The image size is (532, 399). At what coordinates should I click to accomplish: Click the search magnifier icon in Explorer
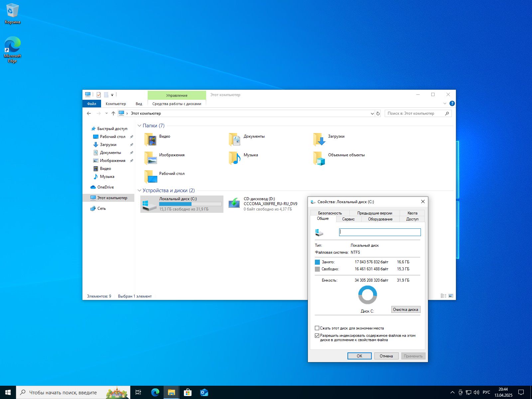[447, 113]
